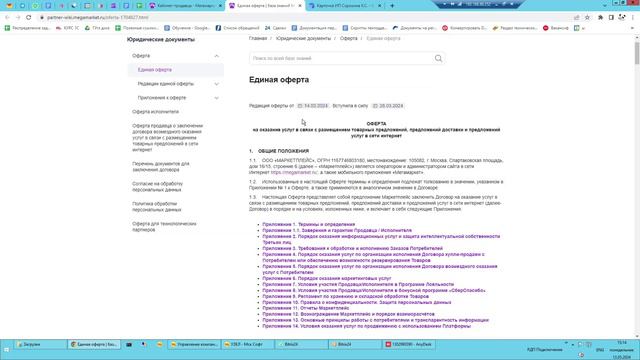Open 'Приложение 9' storage regulations link
Viewport: 640px width, 360px height.
345,296
